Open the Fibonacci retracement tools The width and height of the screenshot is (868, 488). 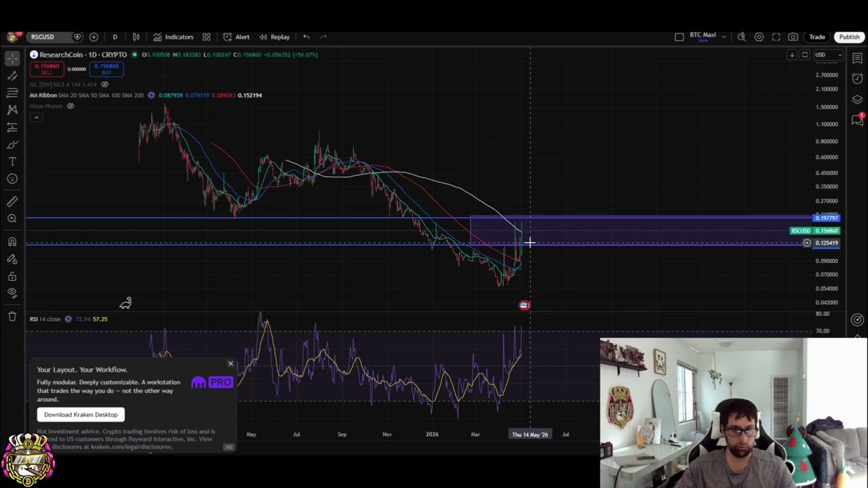(x=12, y=92)
